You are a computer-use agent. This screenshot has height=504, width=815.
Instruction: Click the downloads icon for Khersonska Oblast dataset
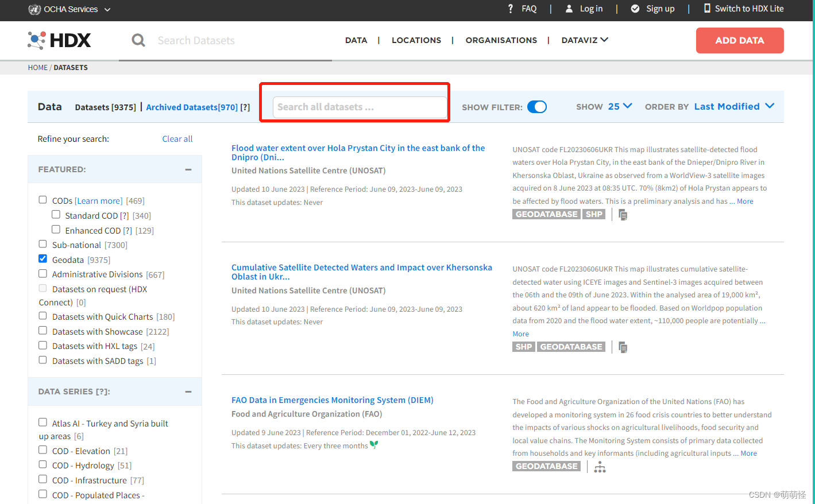(623, 347)
